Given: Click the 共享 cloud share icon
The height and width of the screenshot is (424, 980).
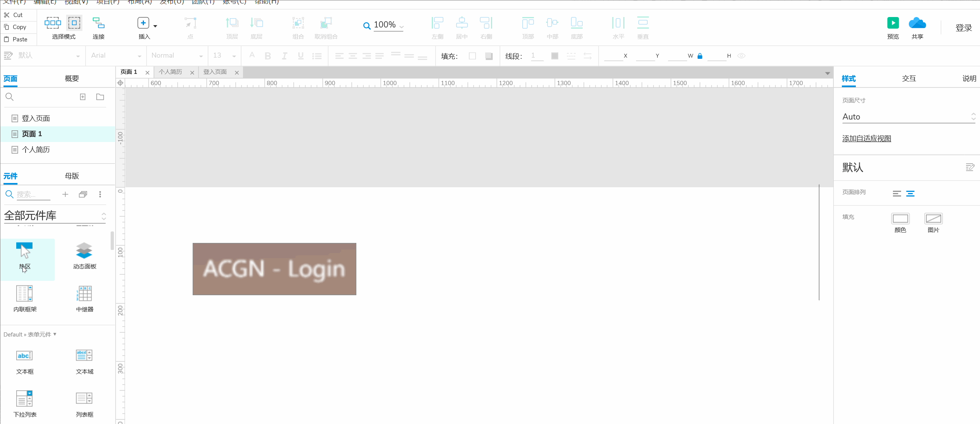Looking at the screenshot, I should 917,23.
